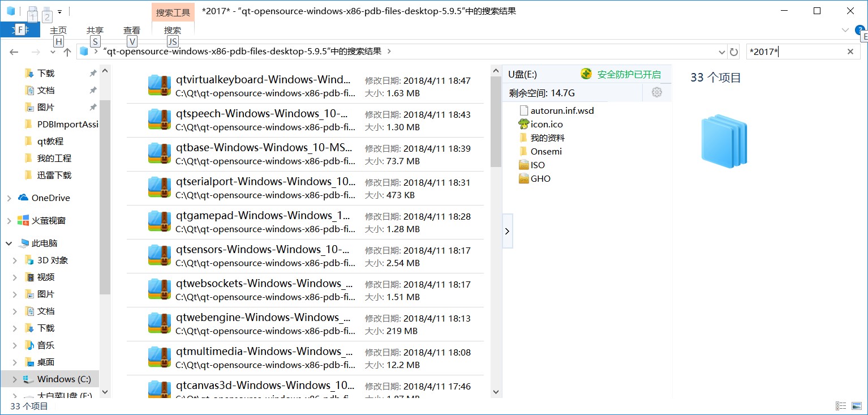This screenshot has width=868, height=415.
Task: Refresh the address bar results
Action: [x=734, y=52]
